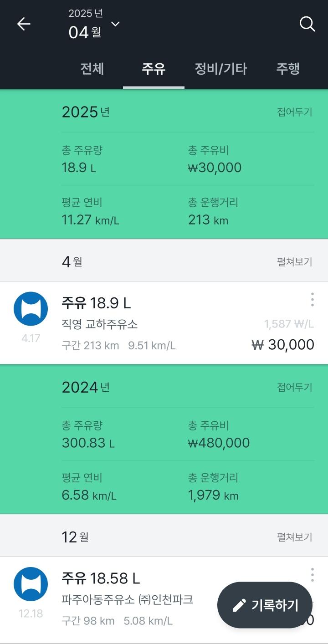Screen dimensions: 328x644
Task: Open the 주유 18.9 L record
Action: click(96, 303)
